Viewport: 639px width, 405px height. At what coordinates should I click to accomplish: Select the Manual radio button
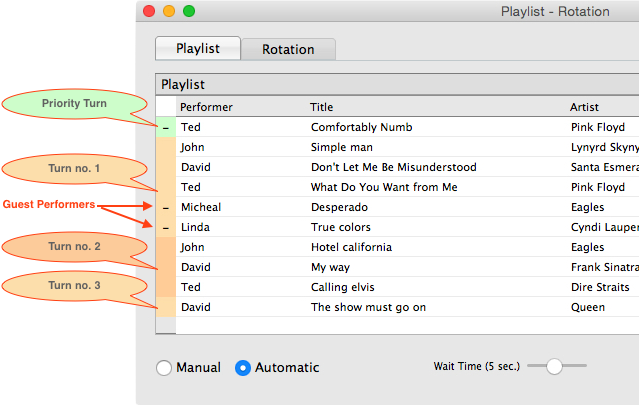[164, 368]
